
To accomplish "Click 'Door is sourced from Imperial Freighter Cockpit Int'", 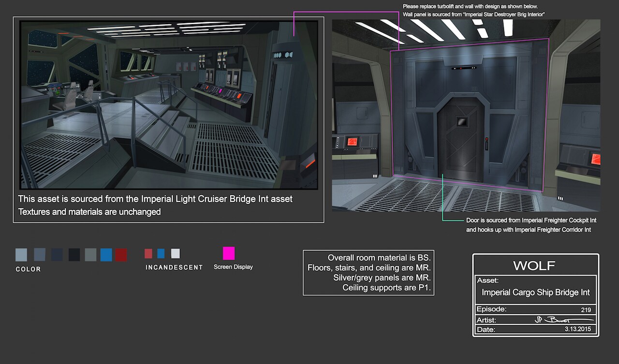I will pyautogui.click(x=531, y=220).
